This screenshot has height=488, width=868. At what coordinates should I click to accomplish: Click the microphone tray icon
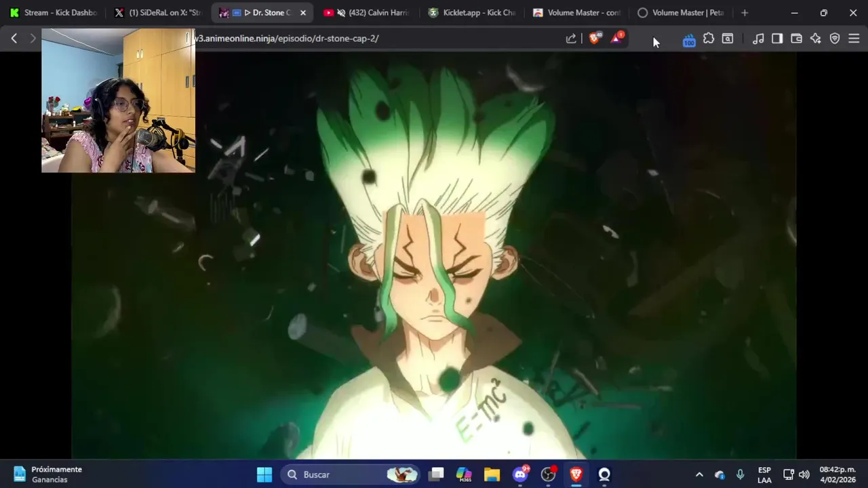(x=740, y=474)
